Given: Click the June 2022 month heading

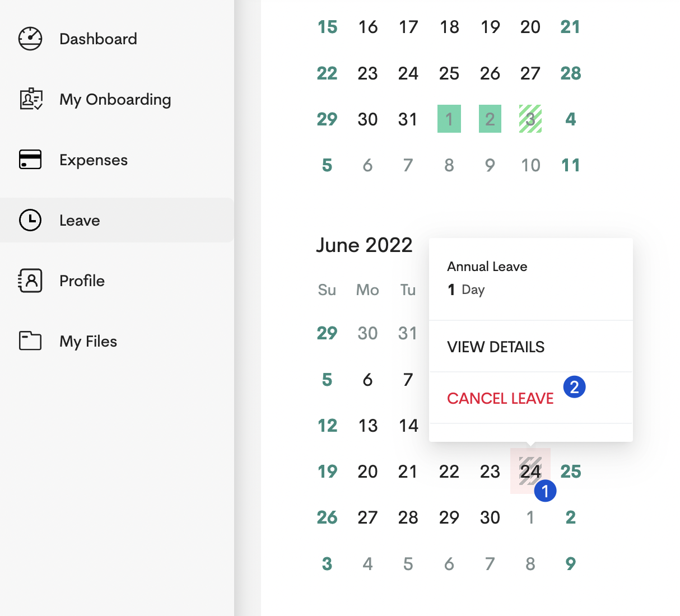Looking at the screenshot, I should pos(364,245).
